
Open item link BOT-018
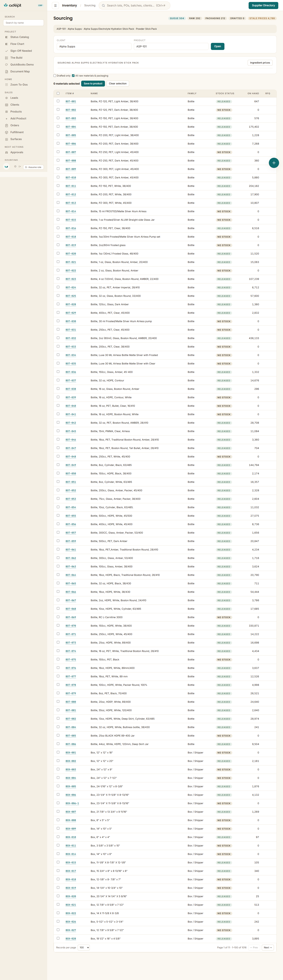click(71, 237)
